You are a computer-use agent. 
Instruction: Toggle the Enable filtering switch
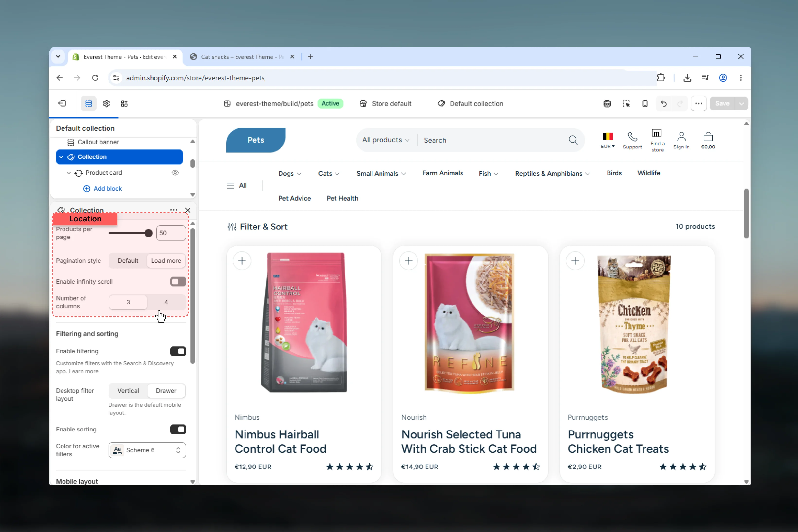178,351
